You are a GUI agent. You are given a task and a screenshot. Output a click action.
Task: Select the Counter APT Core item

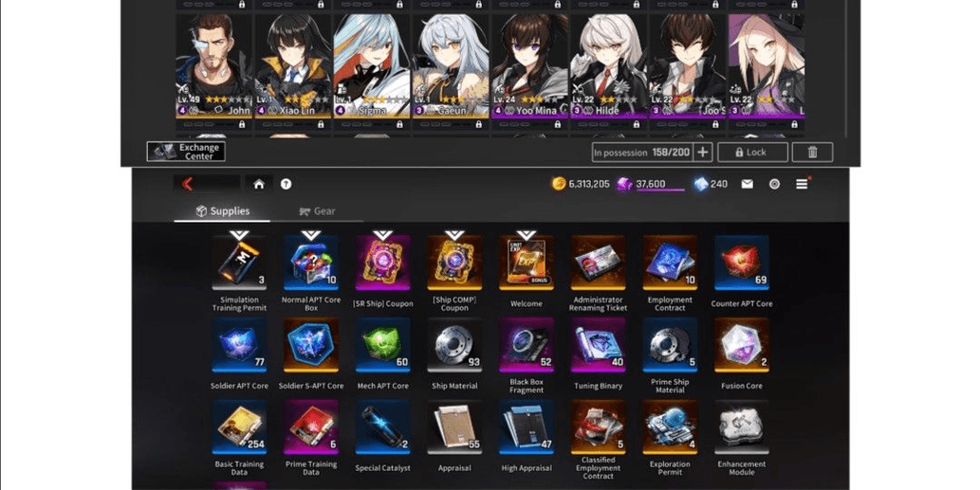click(742, 263)
